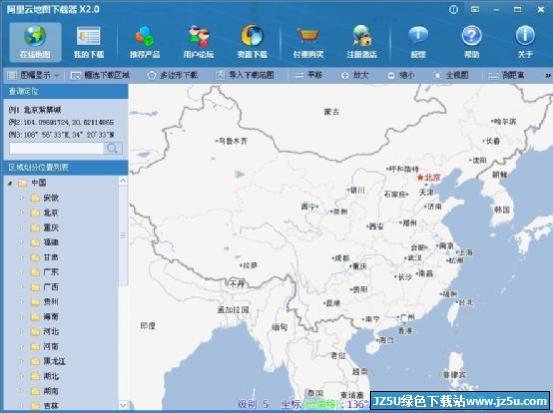The image size is (553, 413).
Task: Click the red 北京 star marker
Action: [x=420, y=177]
